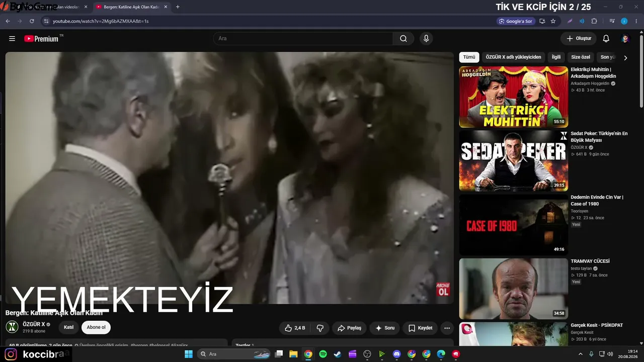Click the Abone ol subscribe button
The image size is (644, 362).
click(x=96, y=327)
